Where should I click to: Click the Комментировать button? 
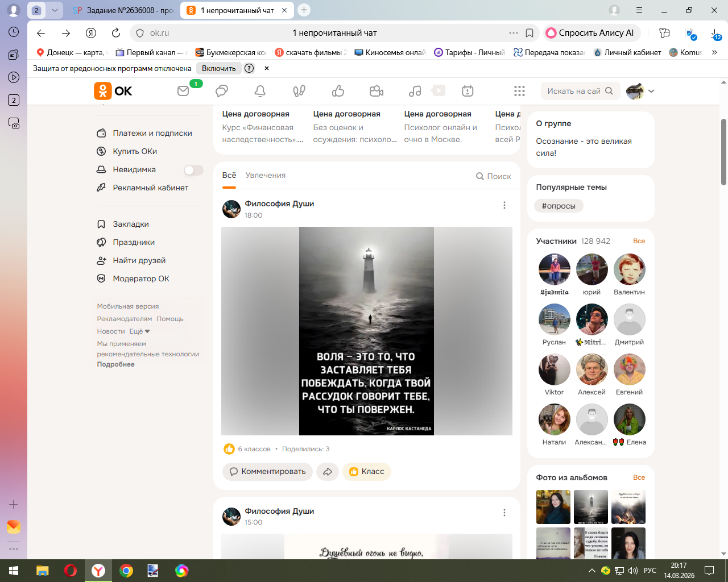coord(267,471)
